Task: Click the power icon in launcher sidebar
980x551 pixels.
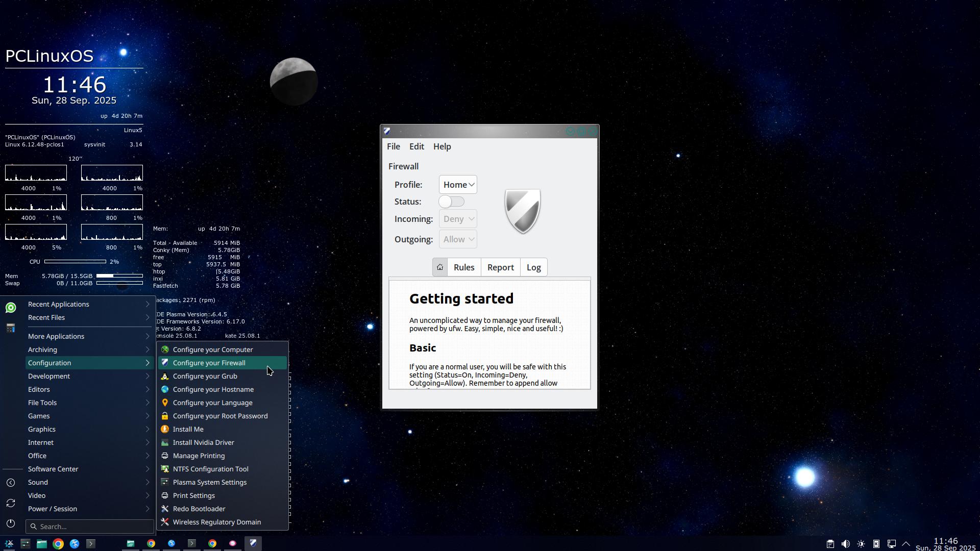Action: click(11, 523)
